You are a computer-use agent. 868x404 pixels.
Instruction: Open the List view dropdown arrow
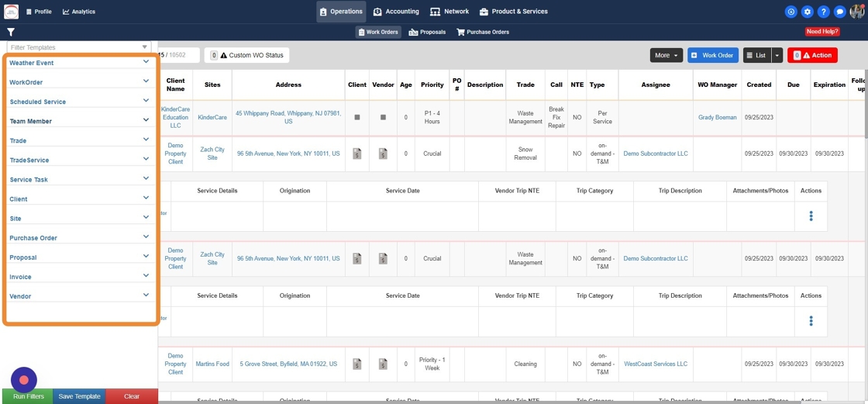point(777,55)
